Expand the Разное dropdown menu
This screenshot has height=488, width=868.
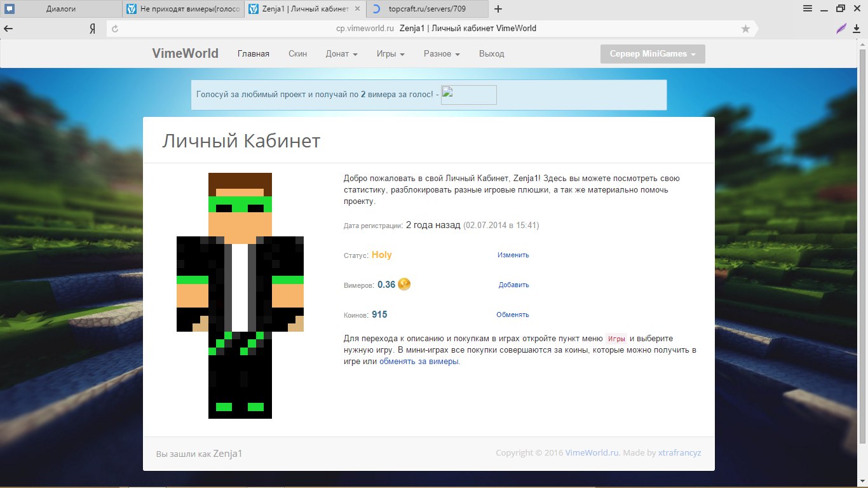[442, 54]
